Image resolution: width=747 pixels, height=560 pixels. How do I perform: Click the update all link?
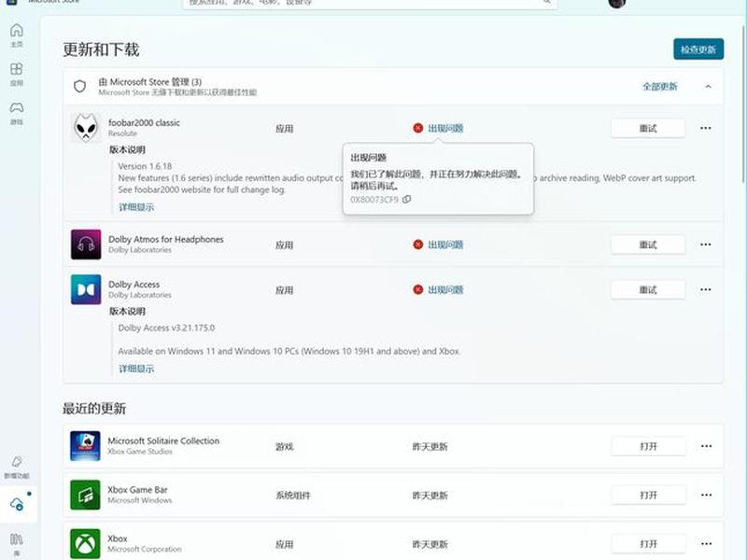click(660, 87)
